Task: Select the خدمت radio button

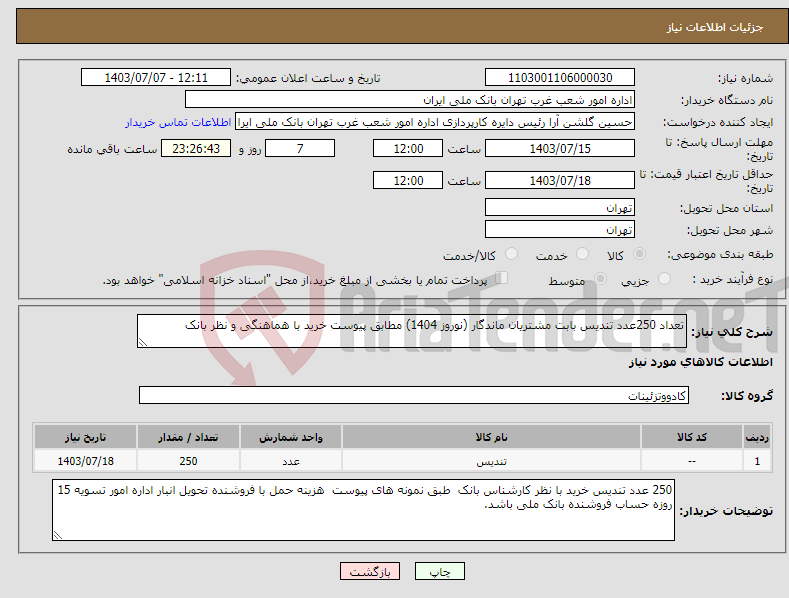Action: coord(582,254)
